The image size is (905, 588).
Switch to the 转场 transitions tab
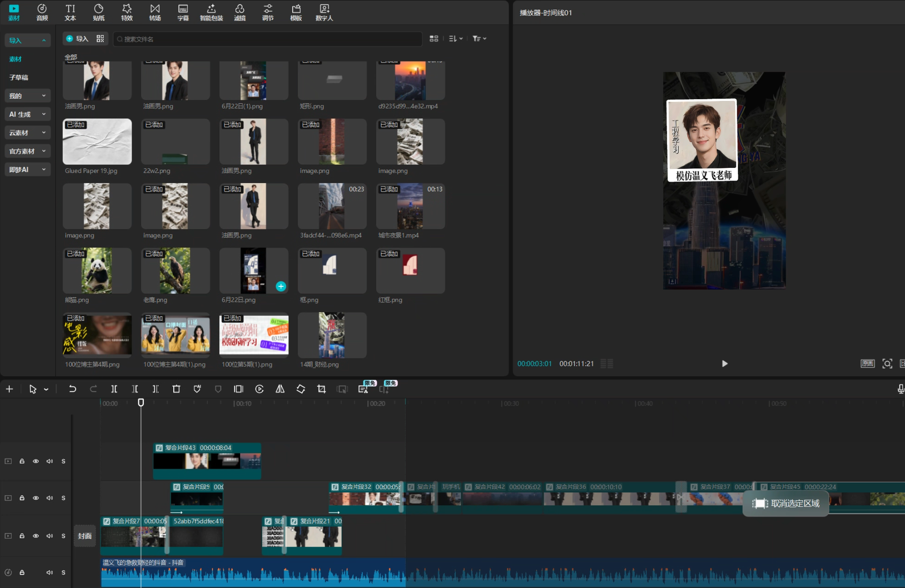pos(155,12)
